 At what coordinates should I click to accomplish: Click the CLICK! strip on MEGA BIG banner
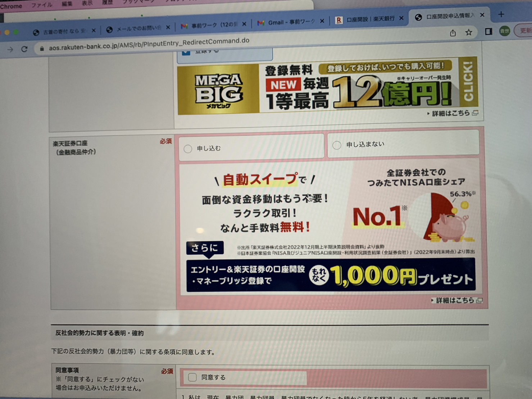468,82
